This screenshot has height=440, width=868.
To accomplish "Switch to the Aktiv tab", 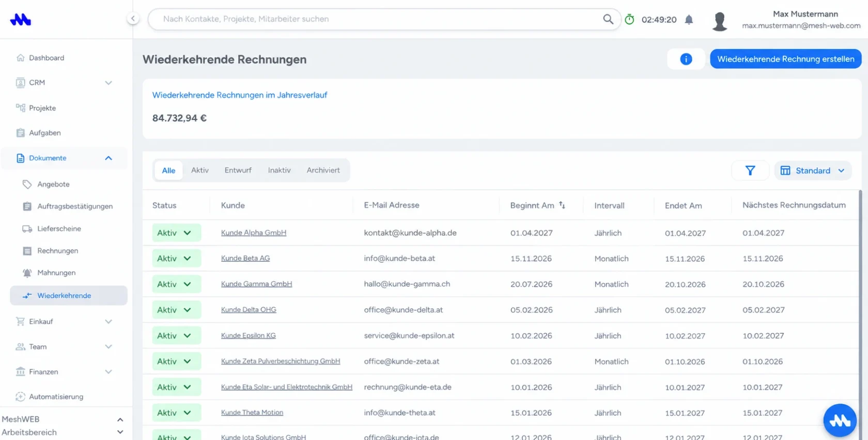I will (200, 170).
